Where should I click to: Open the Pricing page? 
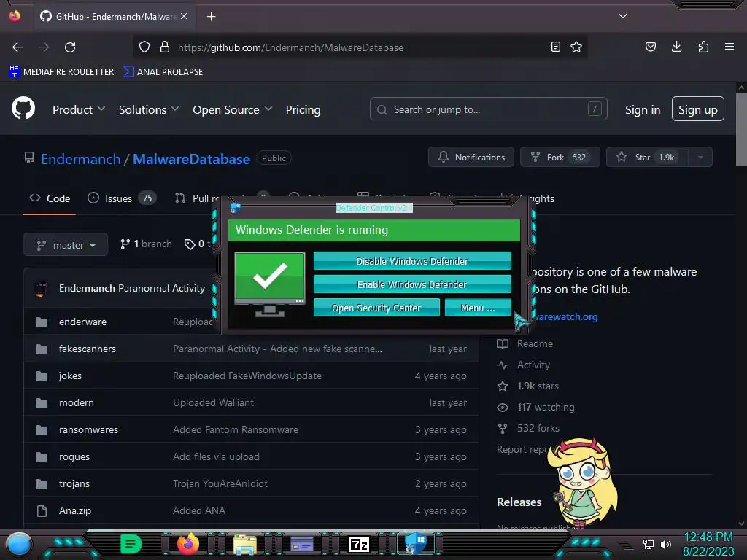pos(303,109)
